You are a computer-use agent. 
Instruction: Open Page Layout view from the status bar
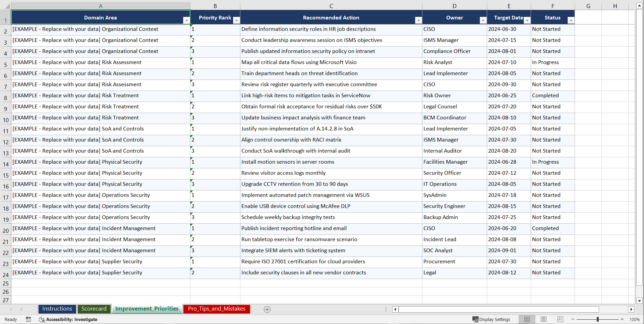543,319
